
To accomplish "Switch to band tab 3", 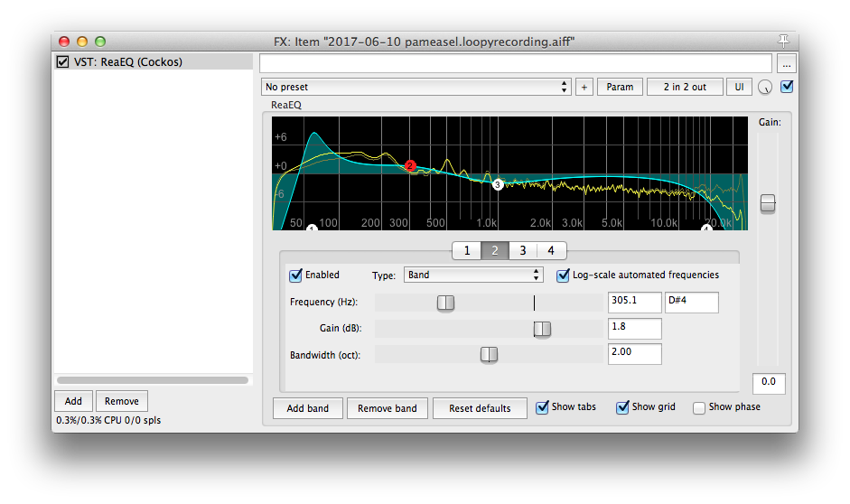I will pos(523,250).
